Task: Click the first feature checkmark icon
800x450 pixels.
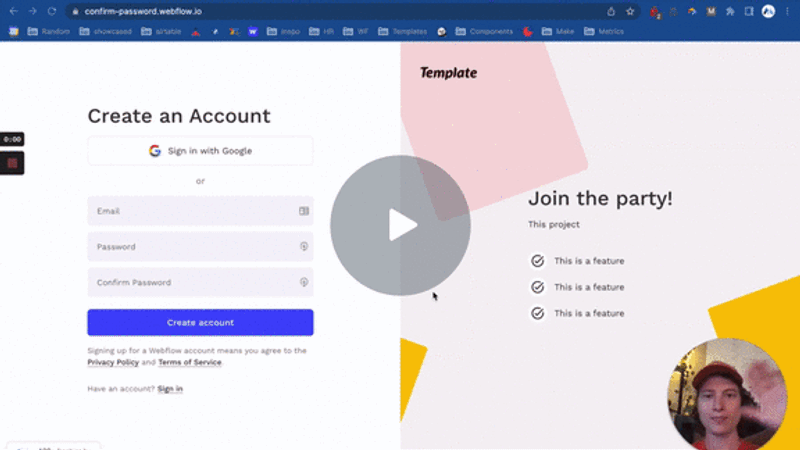Action: pos(537,261)
